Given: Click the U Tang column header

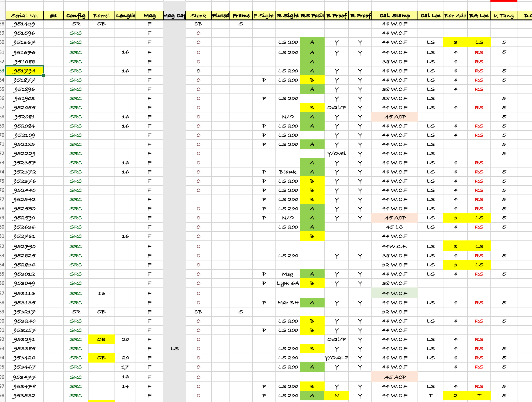Looking at the screenshot, I should (504, 16).
